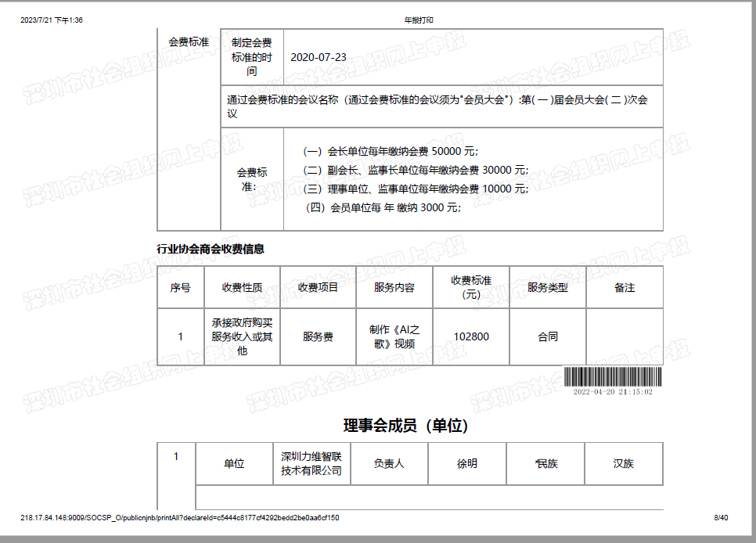Select the "通过会费标准的会议名称" meeting name row

(441, 106)
